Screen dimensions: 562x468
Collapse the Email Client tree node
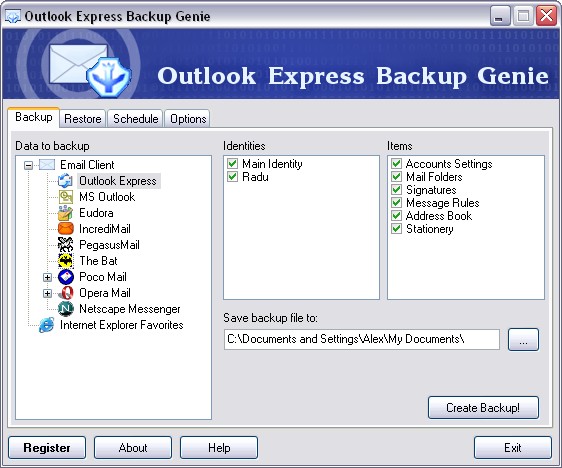(x=28, y=165)
